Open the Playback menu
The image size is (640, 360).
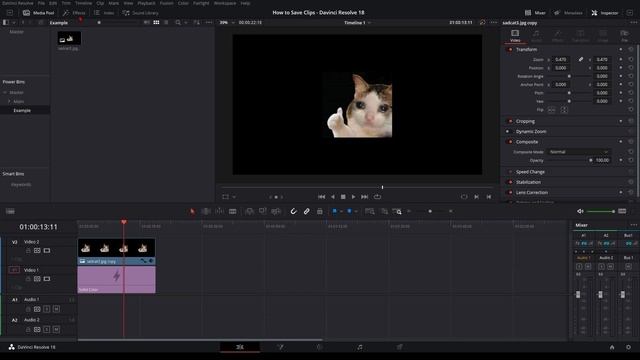tap(146, 3)
